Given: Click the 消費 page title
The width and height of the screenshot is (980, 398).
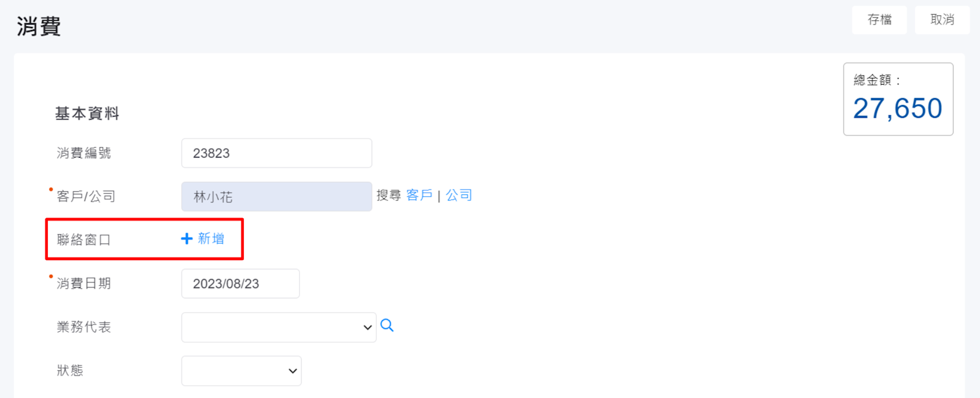Looking at the screenshot, I should click(x=39, y=26).
